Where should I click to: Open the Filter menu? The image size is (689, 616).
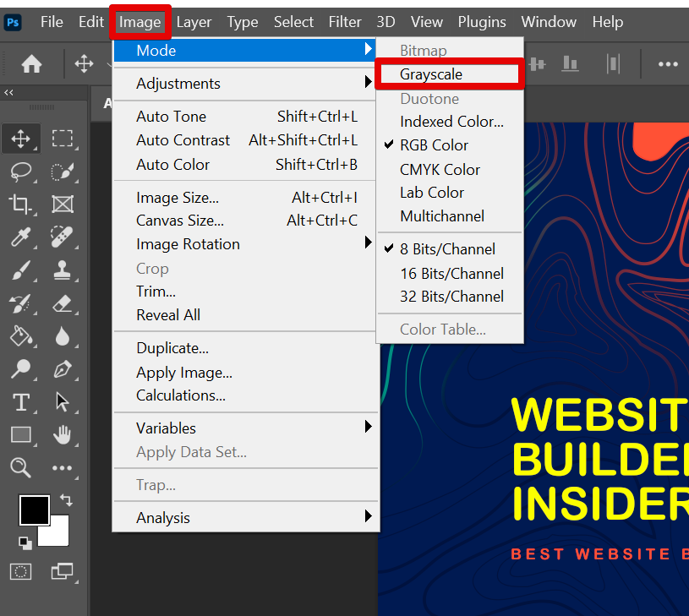344,22
